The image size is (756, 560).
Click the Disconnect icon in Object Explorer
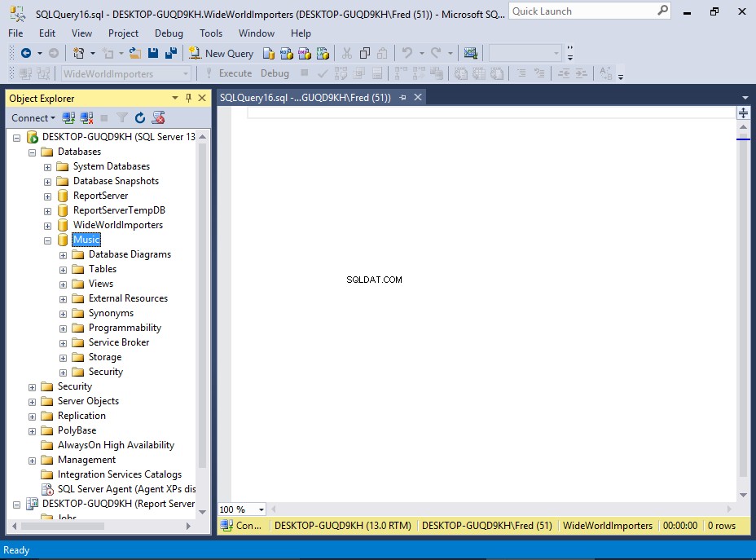tap(87, 117)
